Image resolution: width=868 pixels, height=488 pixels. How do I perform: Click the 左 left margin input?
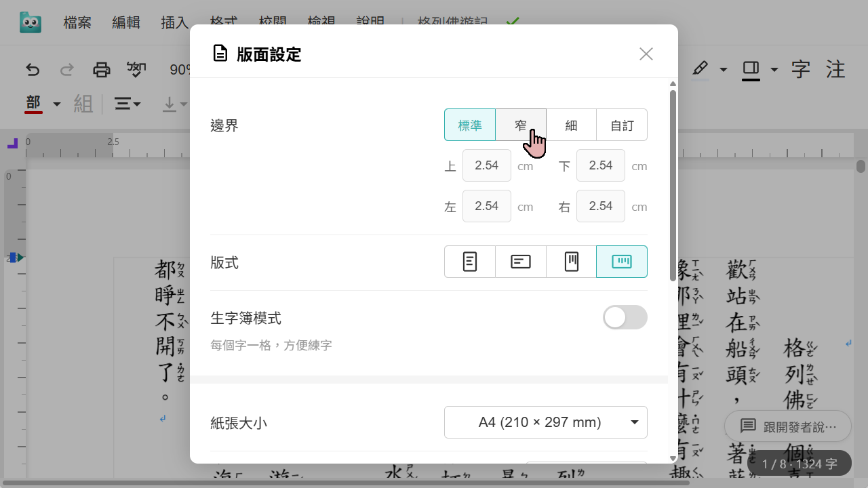coord(487,206)
